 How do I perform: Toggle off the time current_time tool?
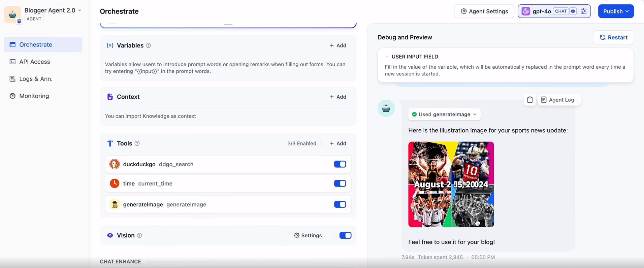click(340, 183)
